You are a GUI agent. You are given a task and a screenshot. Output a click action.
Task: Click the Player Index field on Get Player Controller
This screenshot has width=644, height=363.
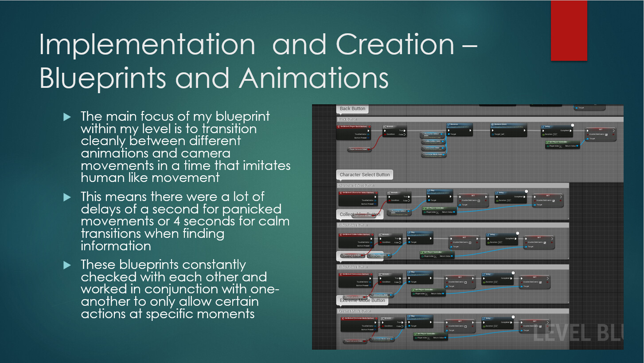click(561, 146)
